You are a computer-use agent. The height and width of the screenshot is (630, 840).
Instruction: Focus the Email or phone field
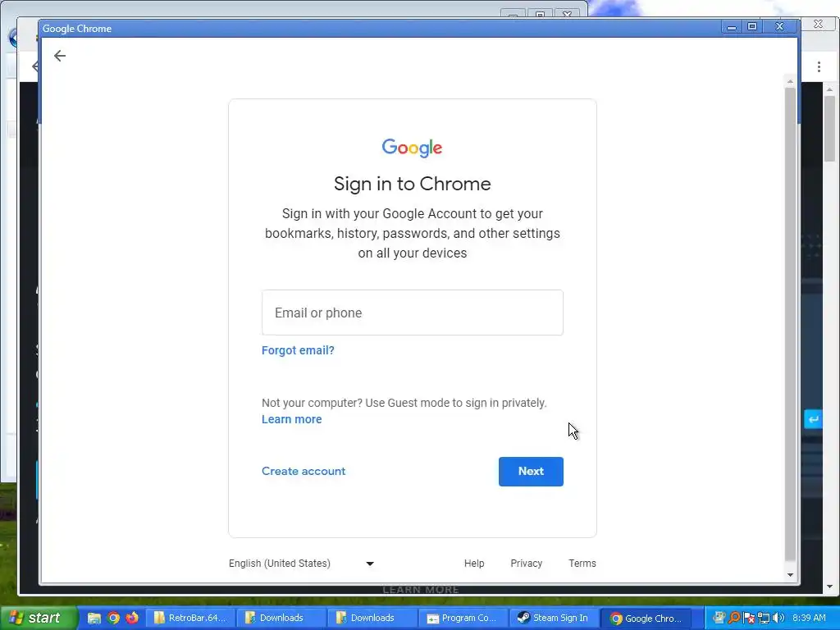tap(412, 313)
